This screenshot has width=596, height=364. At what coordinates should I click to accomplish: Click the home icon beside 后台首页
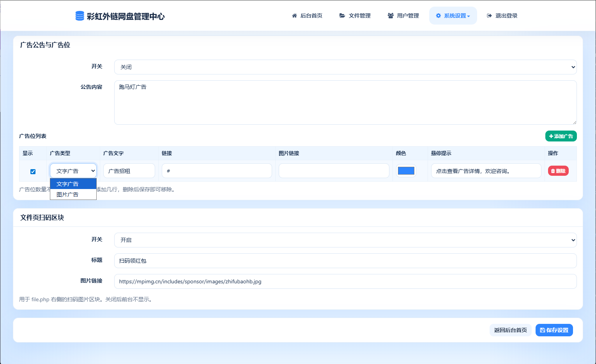[294, 16]
